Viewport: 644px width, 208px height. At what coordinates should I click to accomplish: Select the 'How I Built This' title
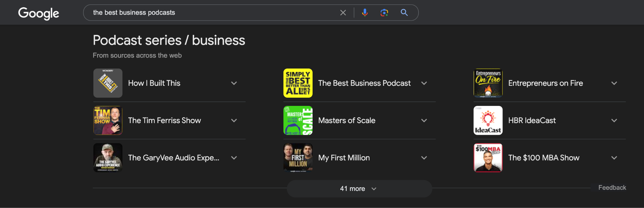tap(154, 83)
